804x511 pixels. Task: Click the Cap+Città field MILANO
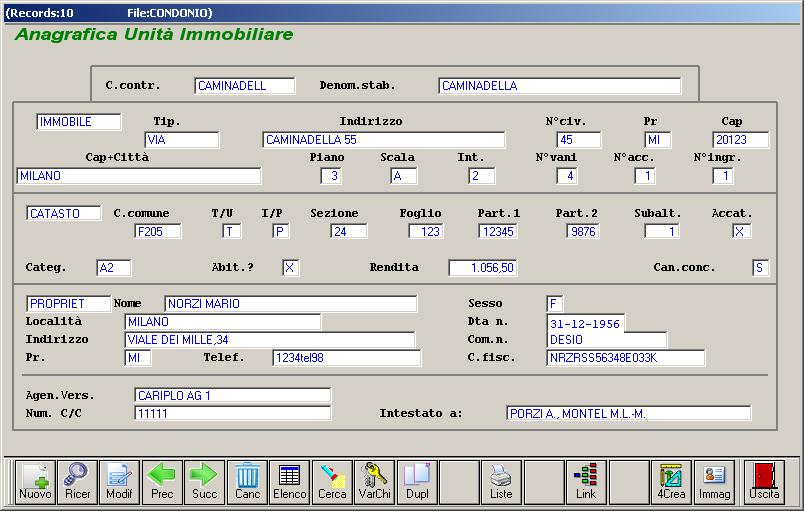(x=138, y=176)
